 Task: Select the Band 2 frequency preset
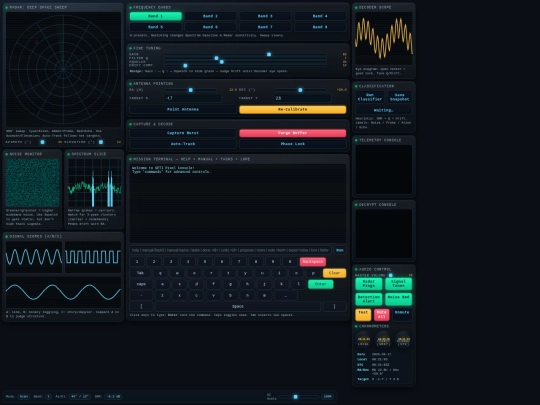[x=210, y=16]
